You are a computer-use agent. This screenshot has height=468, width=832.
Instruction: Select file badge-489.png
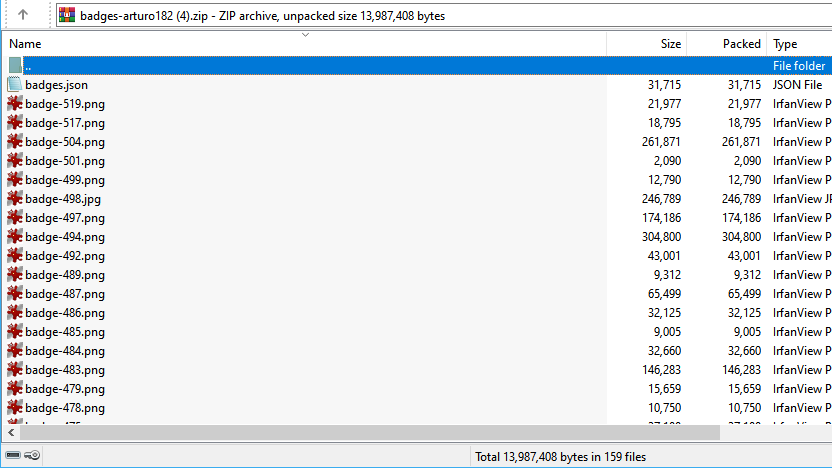tap(65, 275)
